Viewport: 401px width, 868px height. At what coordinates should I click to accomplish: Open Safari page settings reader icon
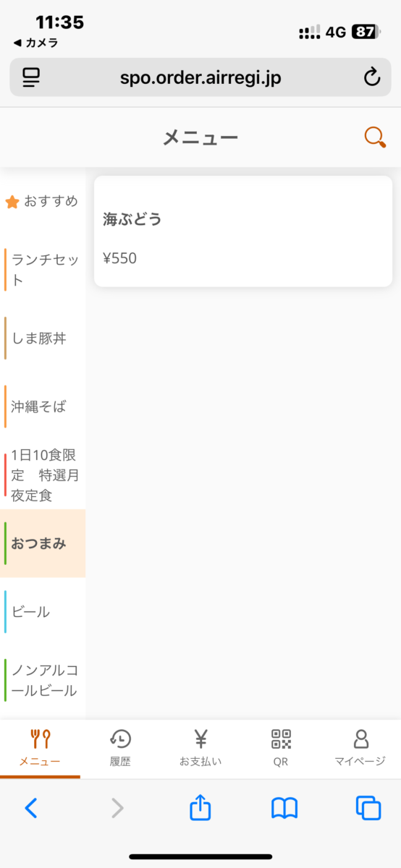[31, 77]
